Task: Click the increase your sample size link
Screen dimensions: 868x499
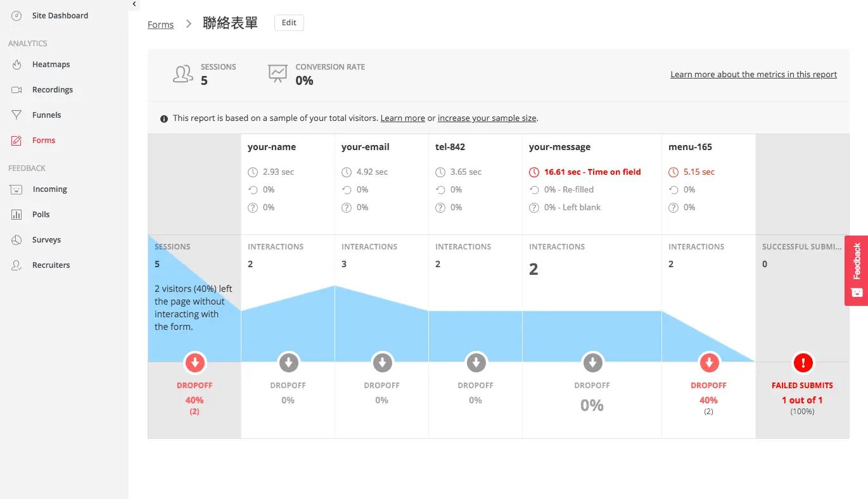Action: pos(487,118)
